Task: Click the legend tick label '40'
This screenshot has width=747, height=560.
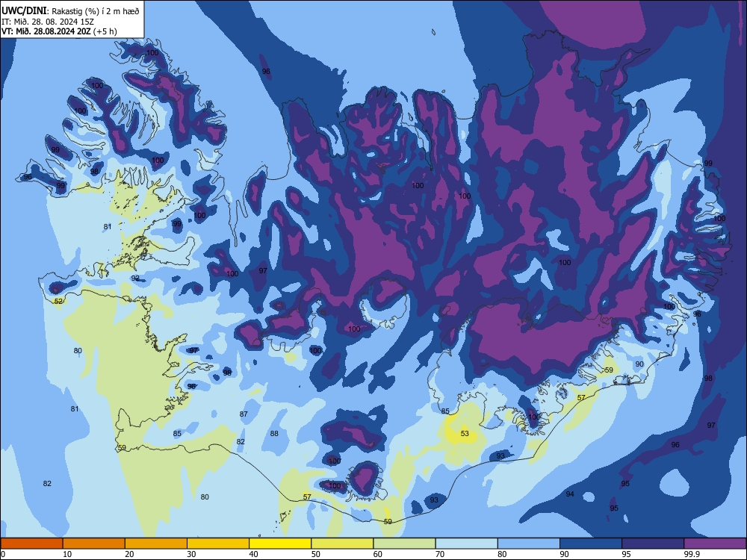Action: 253,554
